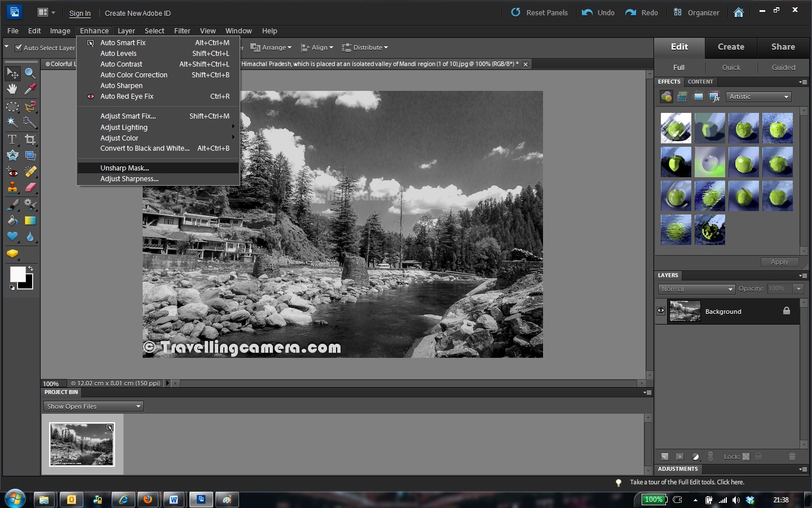Toggle the Auto Select Layer checkbox
This screenshot has width=812, height=508.
(19, 47)
